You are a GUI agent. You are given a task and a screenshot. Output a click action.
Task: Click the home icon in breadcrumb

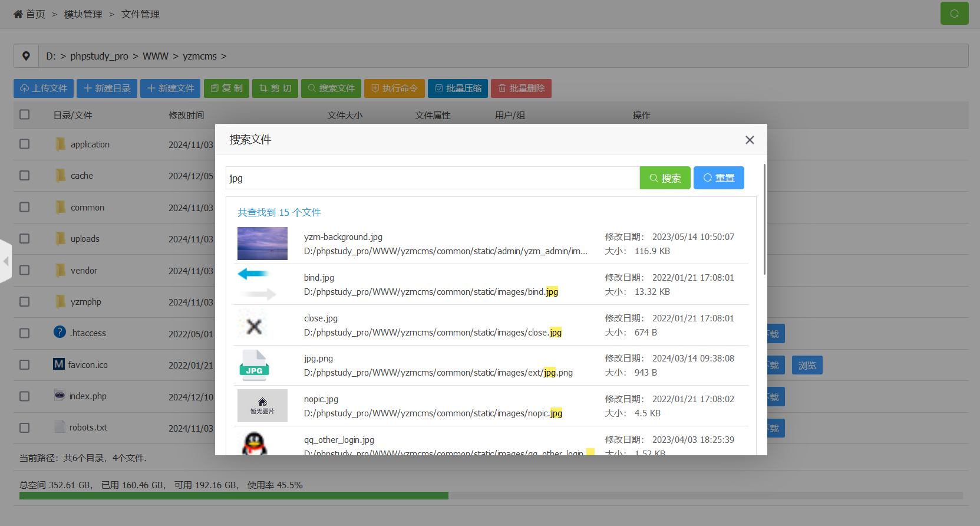[18, 14]
